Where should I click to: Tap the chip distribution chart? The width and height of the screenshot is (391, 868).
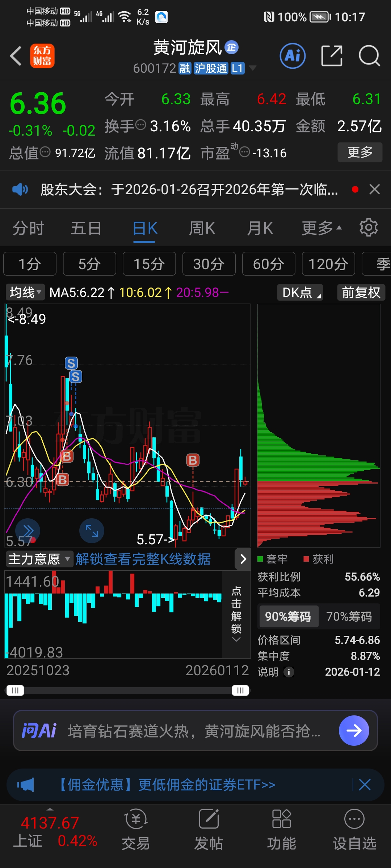pos(319,426)
